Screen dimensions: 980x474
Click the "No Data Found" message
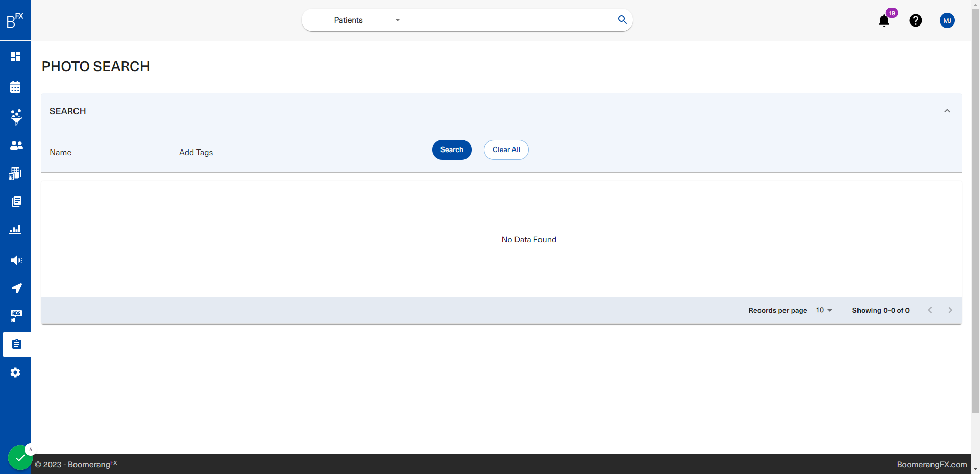click(529, 240)
